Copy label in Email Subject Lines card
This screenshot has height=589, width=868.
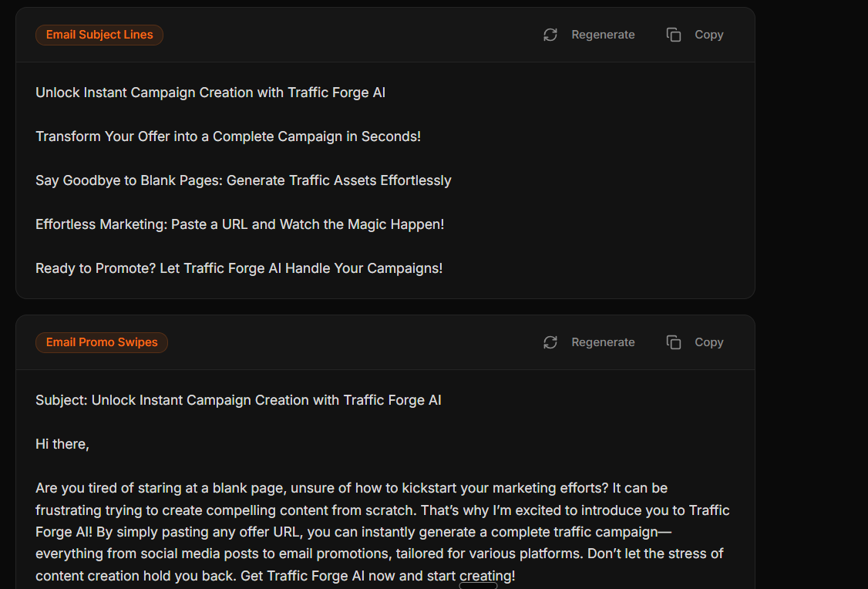click(x=709, y=35)
